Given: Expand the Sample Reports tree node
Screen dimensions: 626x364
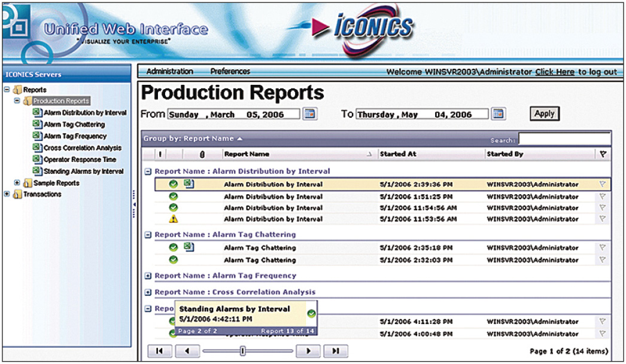Looking at the screenshot, I should 17,183.
